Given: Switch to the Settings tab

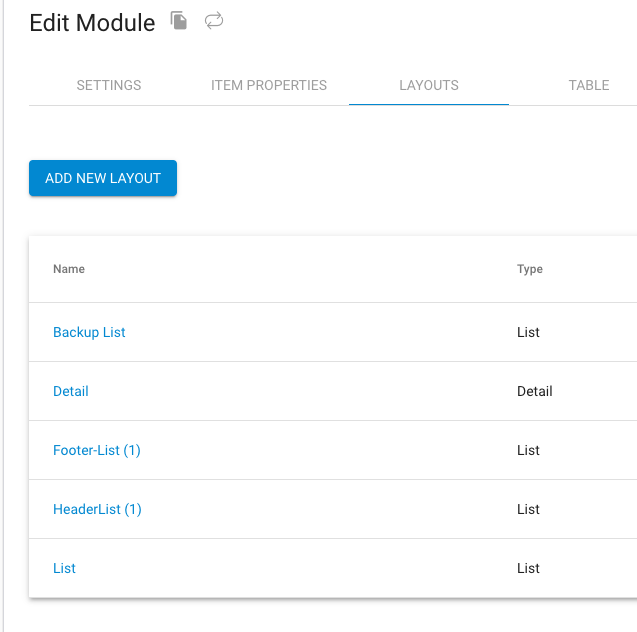Looking at the screenshot, I should (x=109, y=85).
